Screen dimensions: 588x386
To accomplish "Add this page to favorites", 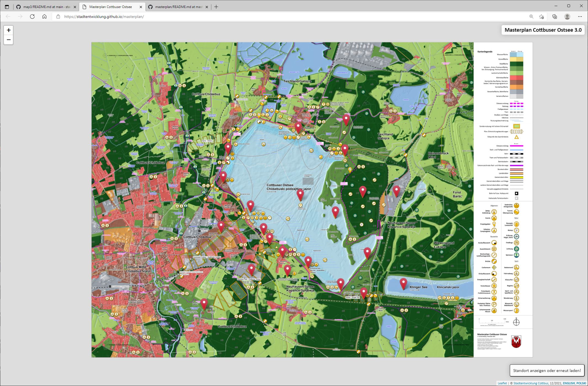I will click(x=541, y=17).
